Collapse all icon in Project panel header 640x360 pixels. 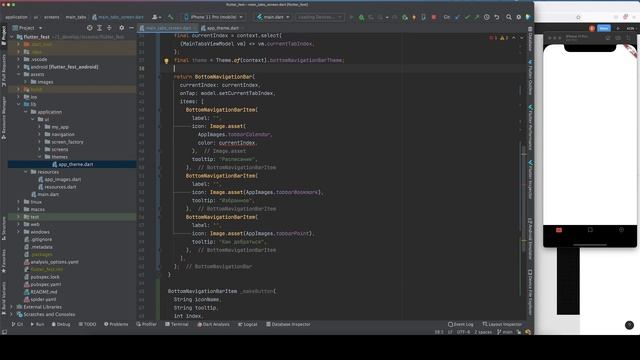tap(109, 28)
